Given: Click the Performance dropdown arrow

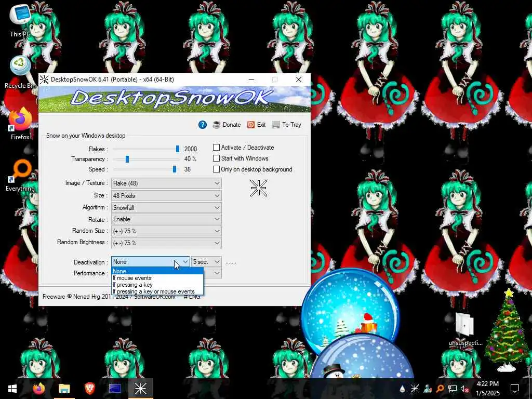Looking at the screenshot, I should pyautogui.click(x=217, y=273).
